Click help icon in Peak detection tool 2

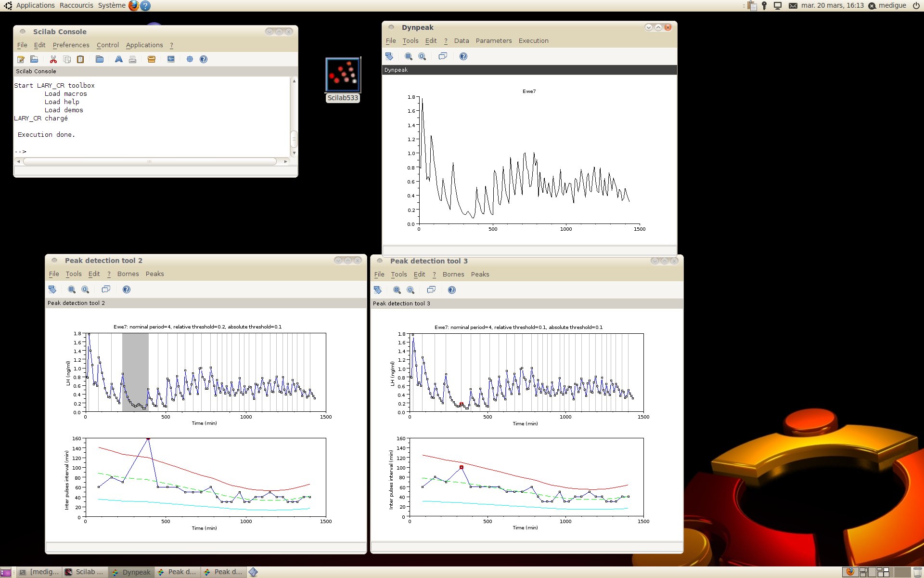(127, 289)
